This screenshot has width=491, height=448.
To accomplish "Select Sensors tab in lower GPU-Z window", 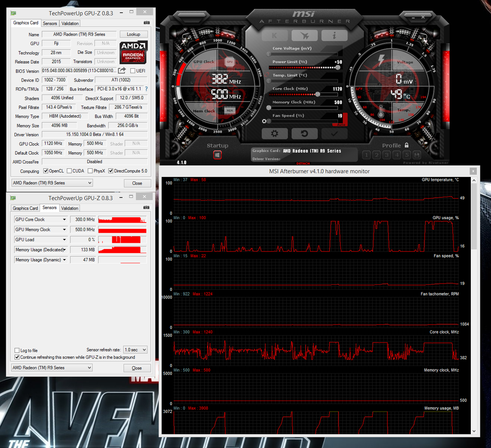I will point(49,208).
